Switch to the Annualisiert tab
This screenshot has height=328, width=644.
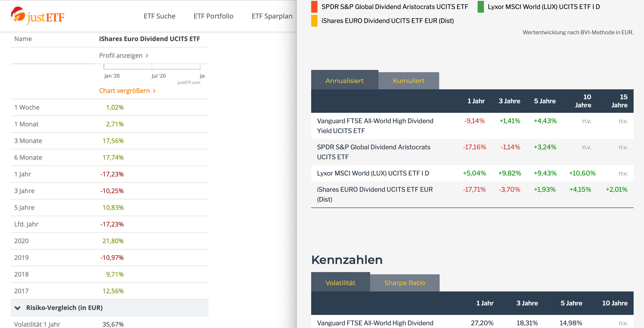point(344,80)
